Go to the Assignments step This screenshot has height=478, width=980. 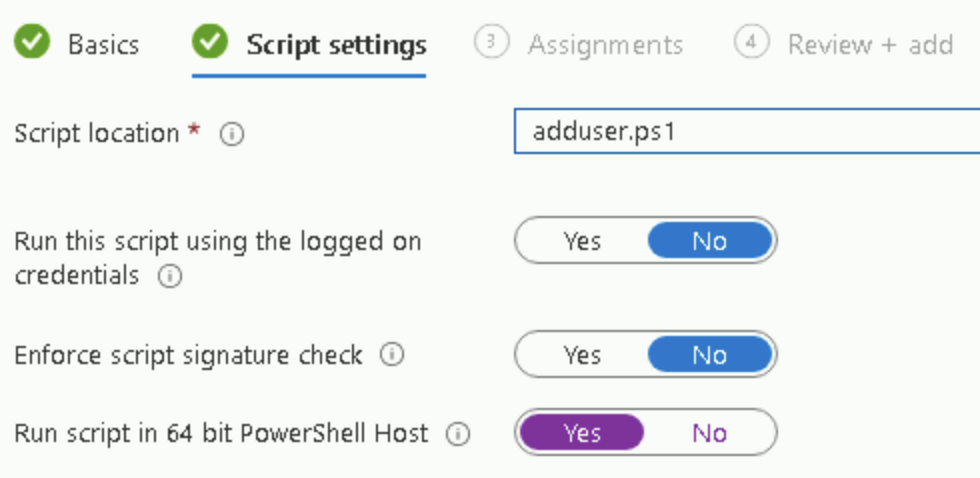[x=605, y=45]
